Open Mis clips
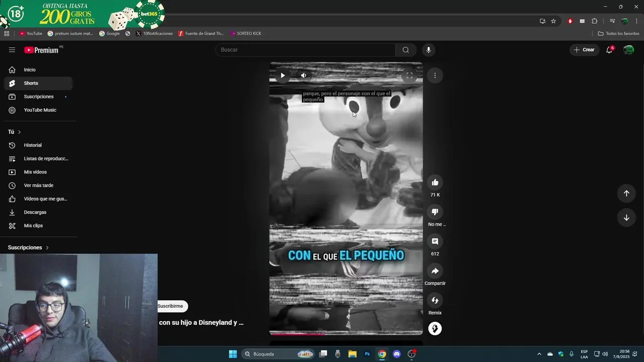 click(38, 226)
